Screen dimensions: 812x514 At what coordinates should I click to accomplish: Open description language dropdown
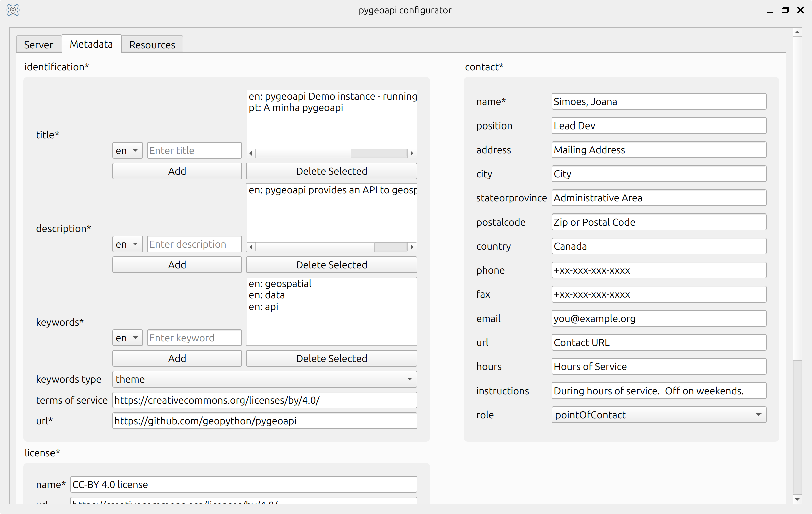click(127, 244)
